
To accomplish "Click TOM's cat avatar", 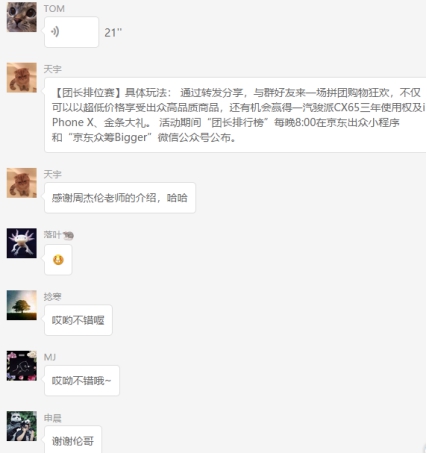I will (22, 17).
